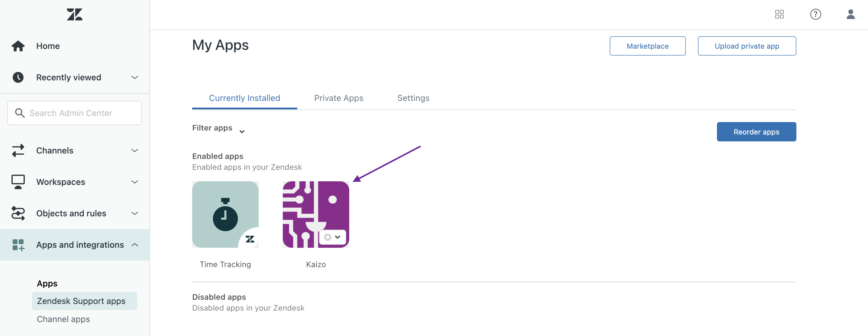Expand the Objects and rules chevron
Screen dimensions: 868x336
click(135, 213)
